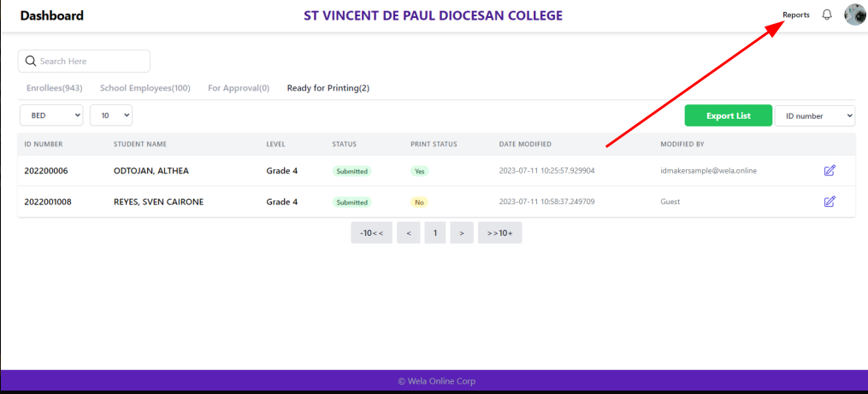Open the rows-per-page dropdown showing 10
This screenshot has height=394, width=868.
pos(111,115)
